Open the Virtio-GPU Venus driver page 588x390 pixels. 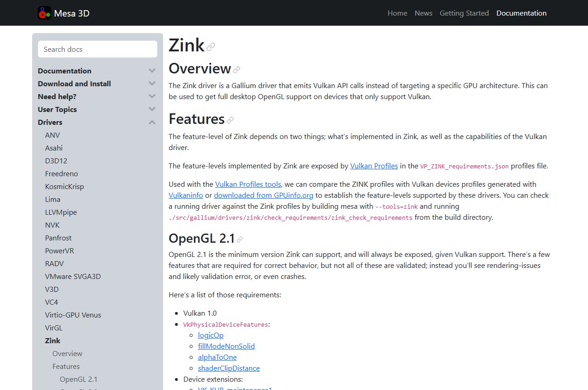[73, 315]
